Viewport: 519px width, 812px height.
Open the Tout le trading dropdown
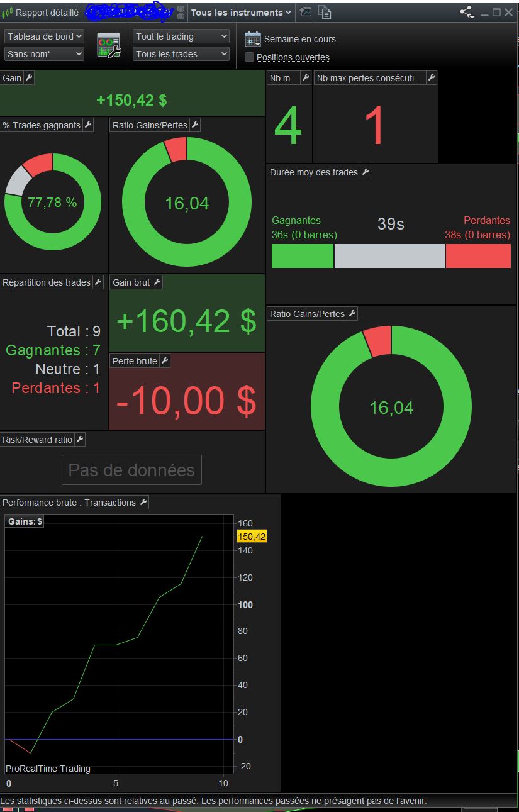coord(181,36)
